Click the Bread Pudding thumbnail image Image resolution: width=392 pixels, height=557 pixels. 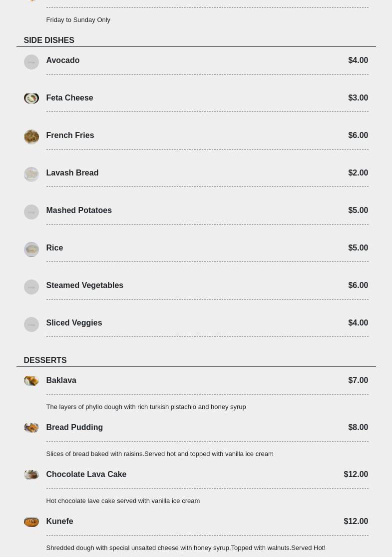tap(31, 428)
